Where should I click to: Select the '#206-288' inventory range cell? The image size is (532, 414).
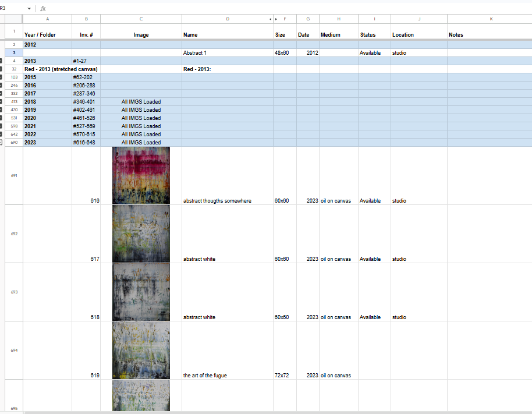tap(86, 85)
